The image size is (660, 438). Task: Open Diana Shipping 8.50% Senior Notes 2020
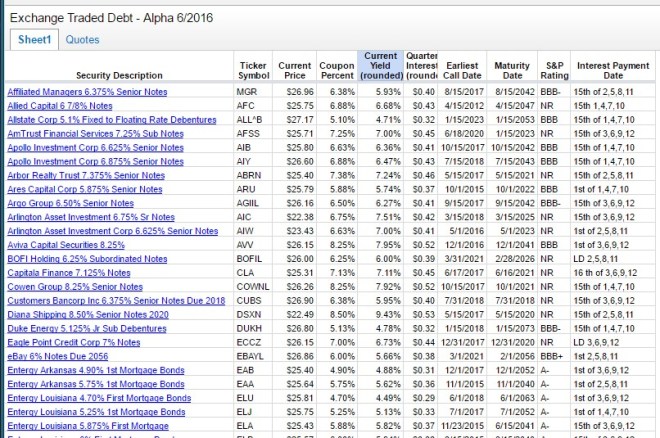tap(88, 314)
